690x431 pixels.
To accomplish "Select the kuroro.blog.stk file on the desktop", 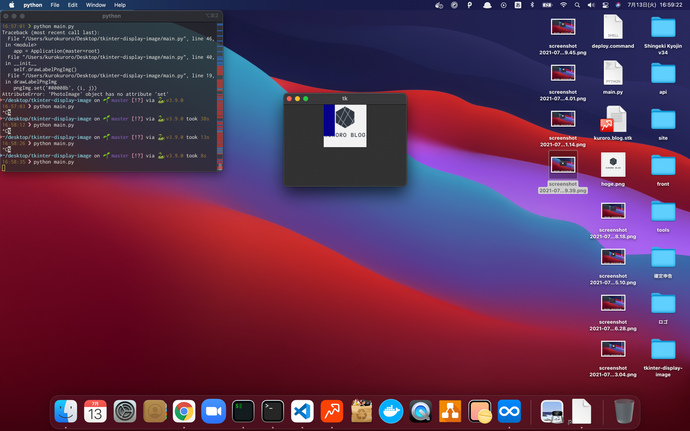I will click(x=613, y=119).
